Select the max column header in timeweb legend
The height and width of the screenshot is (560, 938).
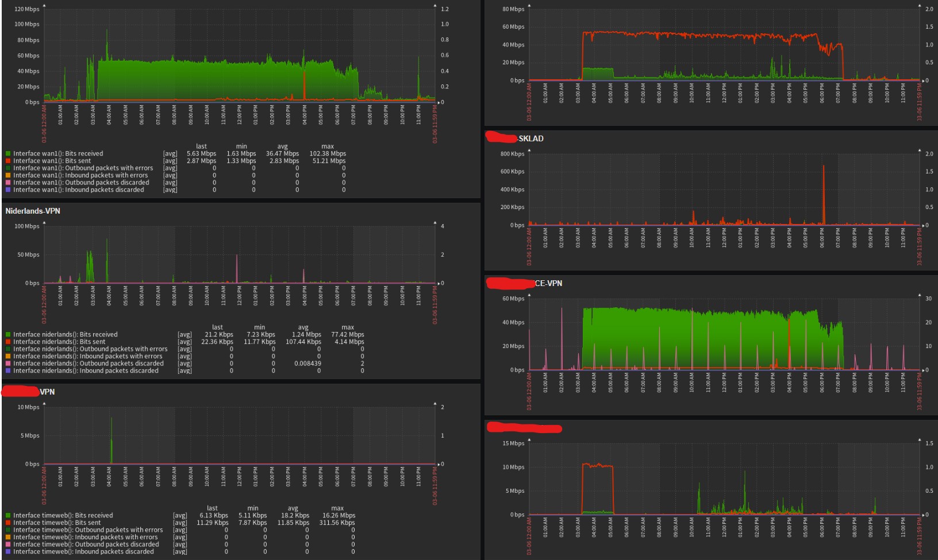pyautogui.click(x=337, y=508)
